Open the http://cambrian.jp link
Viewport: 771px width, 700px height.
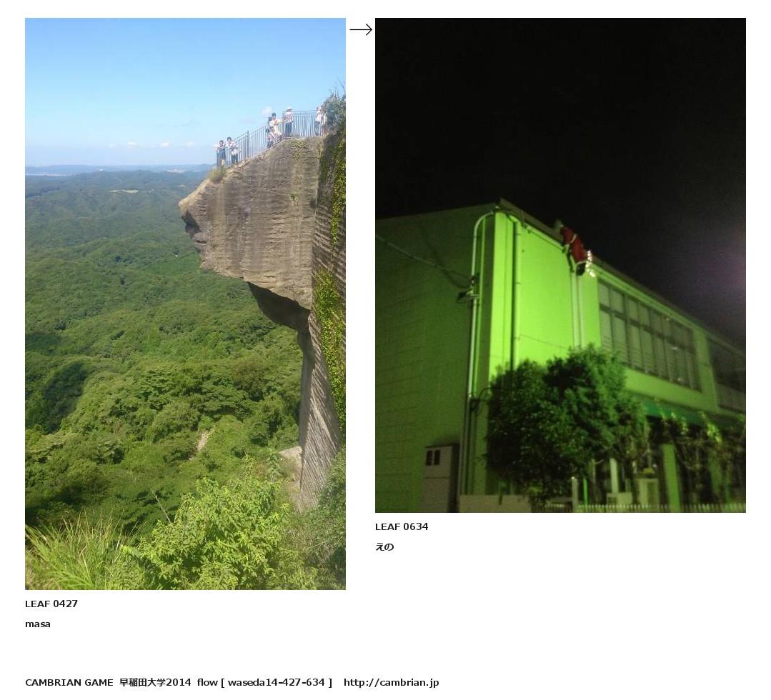coord(392,682)
